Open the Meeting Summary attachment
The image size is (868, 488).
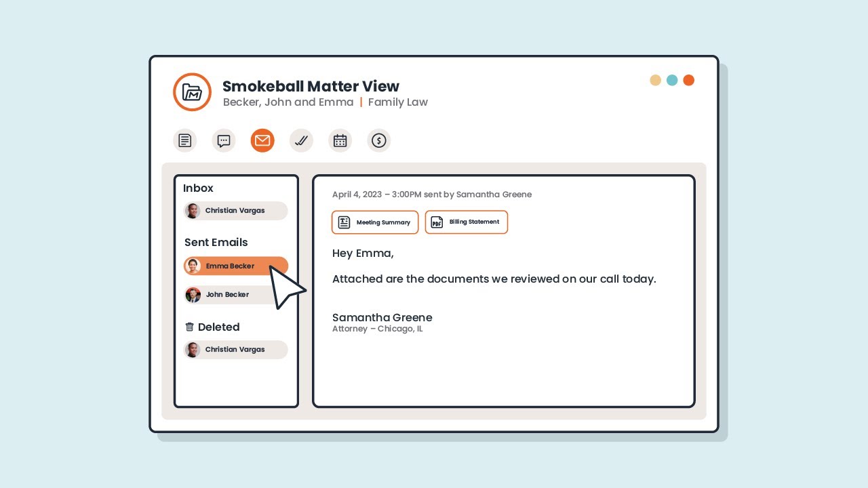(x=375, y=222)
